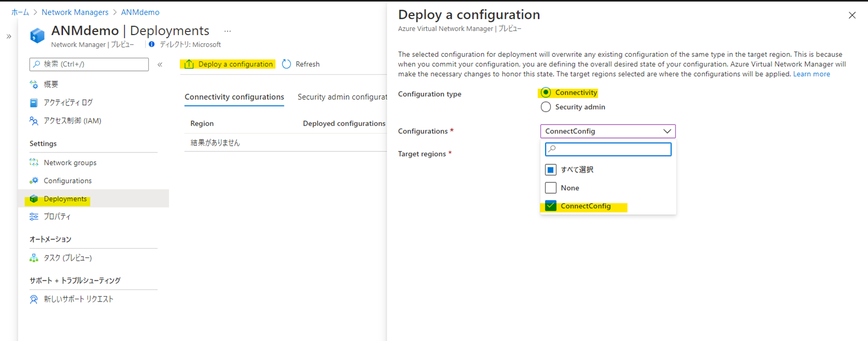Click the 新しいサポート リクエスト icon
Image resolution: width=868 pixels, height=341 pixels.
pyautogui.click(x=34, y=299)
